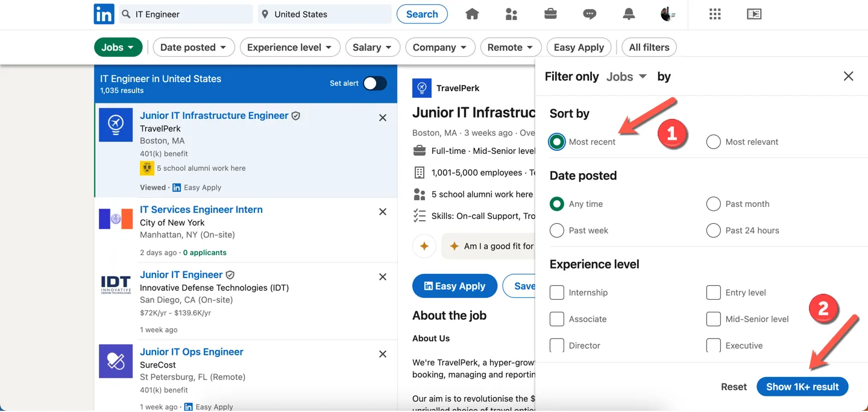Screen dimensions: 868x412
Task: Click the Search button
Action: click(422, 14)
